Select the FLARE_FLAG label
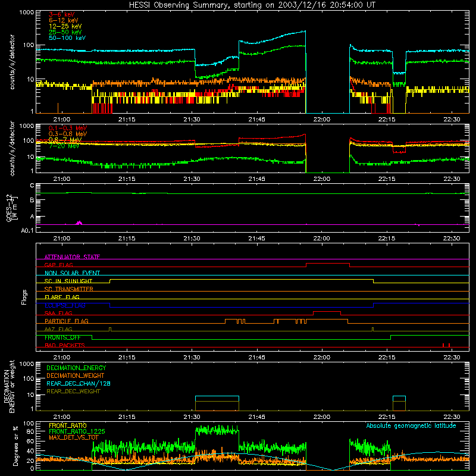Screen dimensions: 476x476 click(x=62, y=297)
